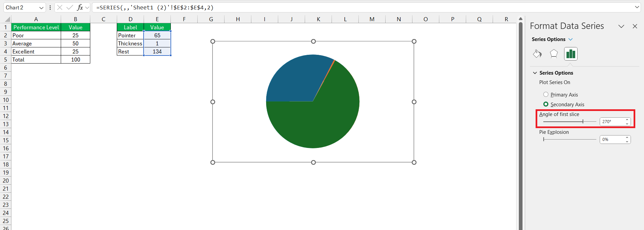Select the Secondary Axis radio button

[546, 104]
